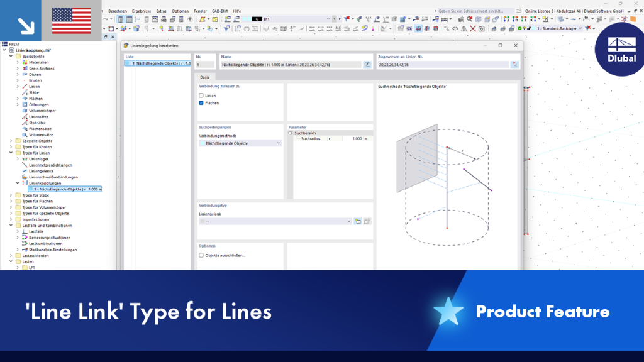The width and height of the screenshot is (644, 362).
Task: Click the edit Liniengelenk icon
Action: pyautogui.click(x=367, y=221)
